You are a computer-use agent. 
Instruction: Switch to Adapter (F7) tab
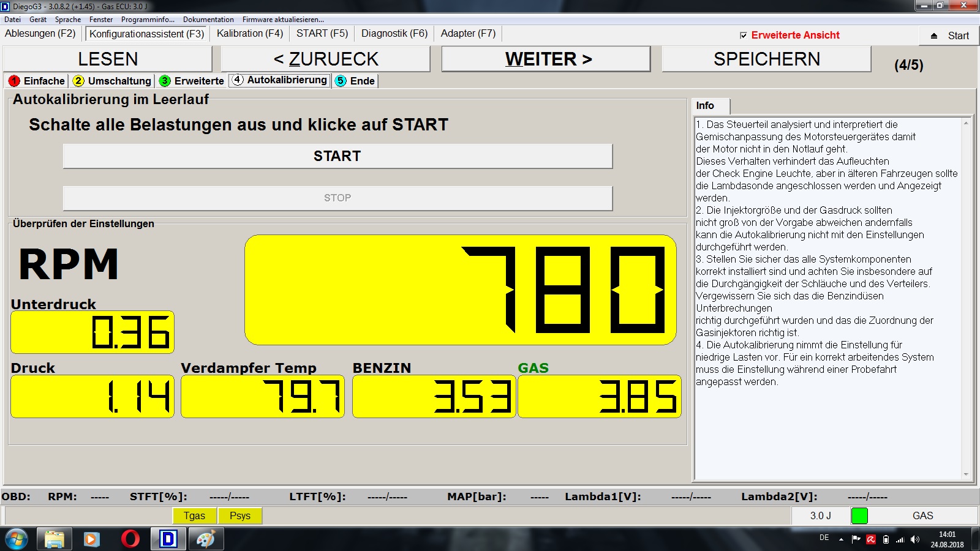[469, 34]
